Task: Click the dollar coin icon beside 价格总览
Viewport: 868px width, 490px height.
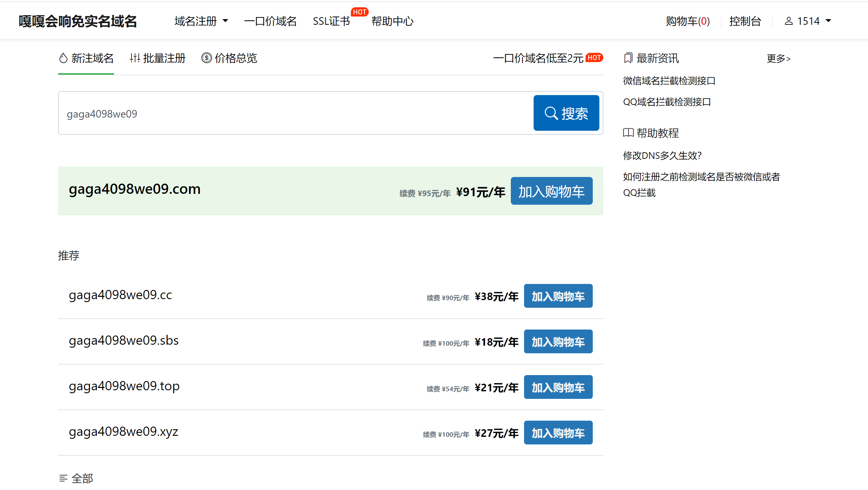Action: click(207, 58)
